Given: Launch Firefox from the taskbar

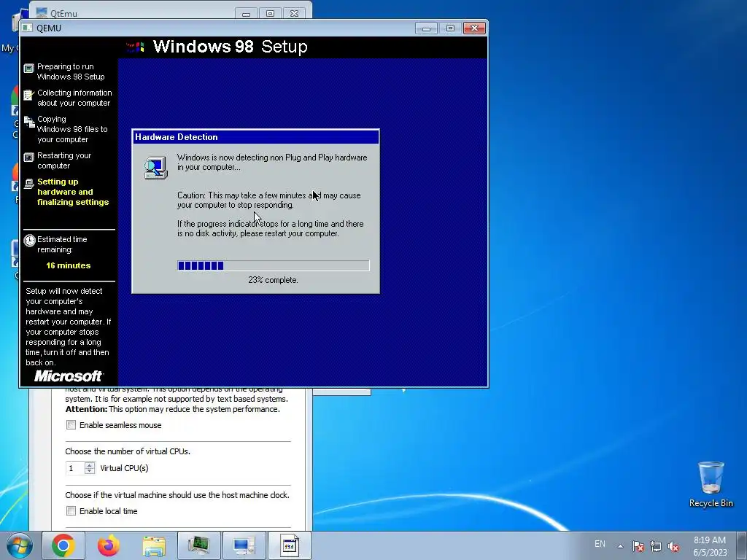Looking at the screenshot, I should click(x=109, y=545).
